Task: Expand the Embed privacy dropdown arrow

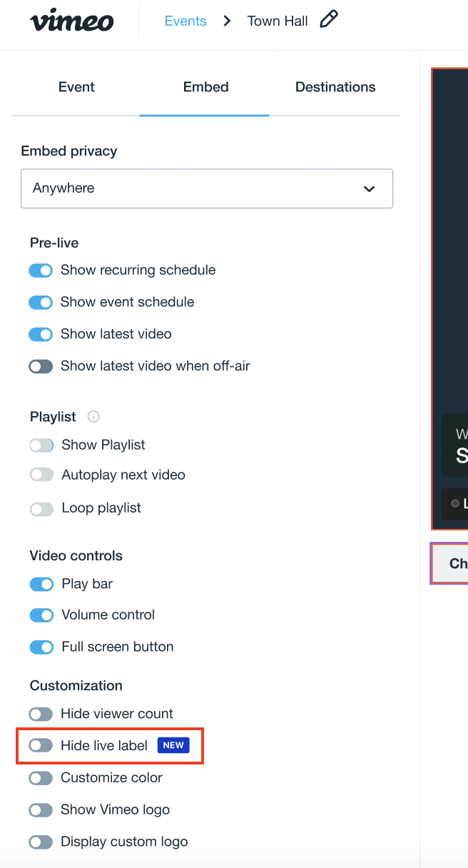Action: pyautogui.click(x=369, y=189)
